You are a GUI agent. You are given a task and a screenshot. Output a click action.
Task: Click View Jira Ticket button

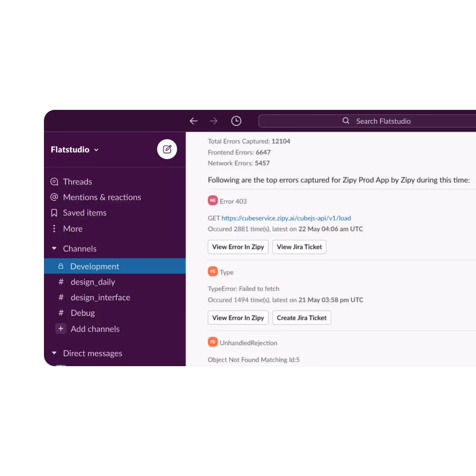[299, 247]
